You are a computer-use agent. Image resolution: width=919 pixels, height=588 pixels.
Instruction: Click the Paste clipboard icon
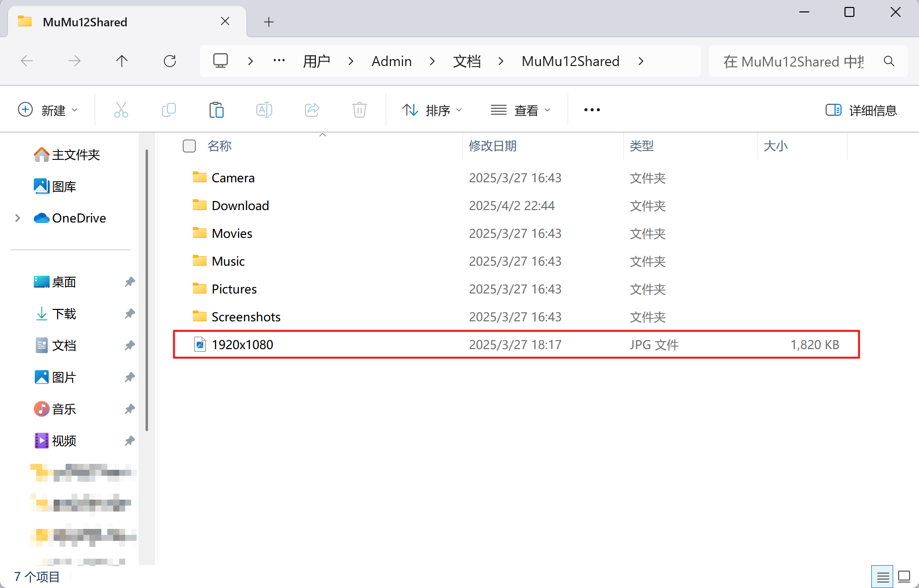(216, 110)
